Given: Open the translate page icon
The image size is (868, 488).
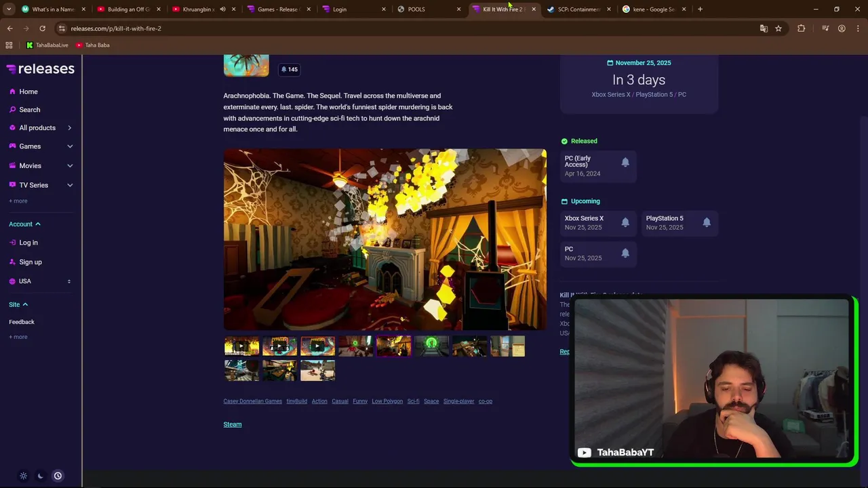Looking at the screenshot, I should [x=764, y=28].
